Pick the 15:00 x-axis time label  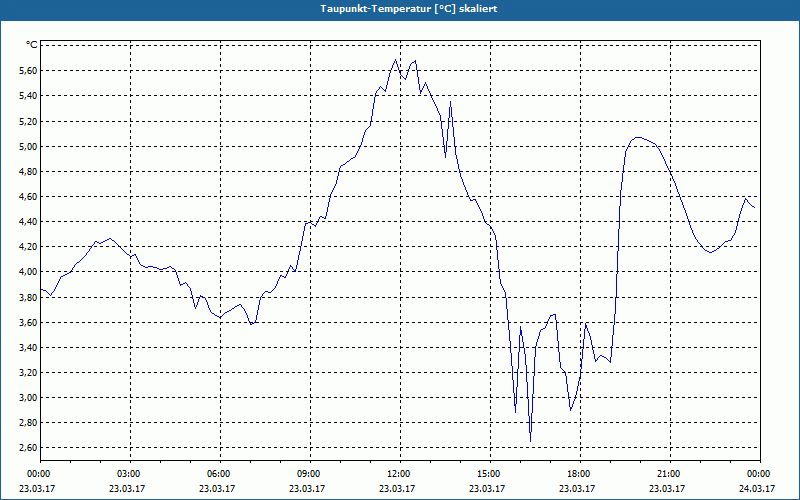[x=490, y=474]
